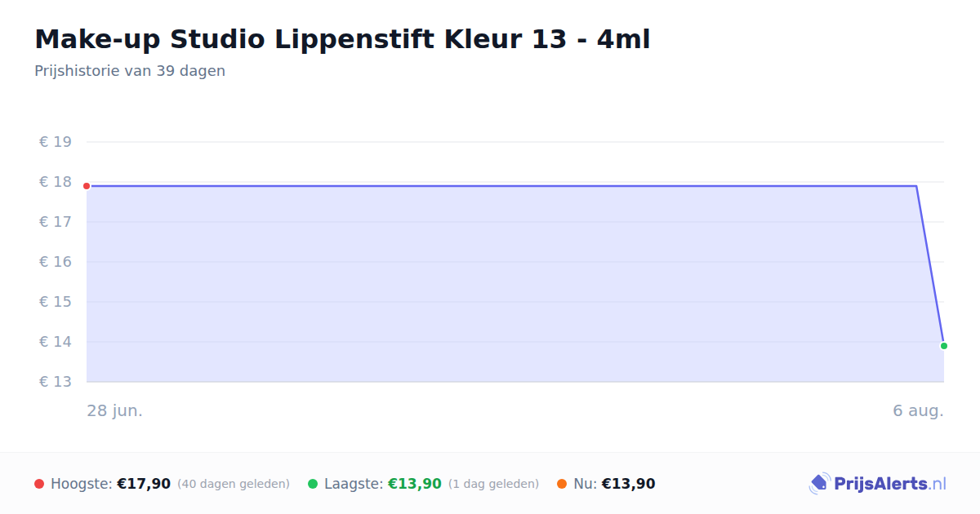Click the 40 dagen geleden note

234,484
